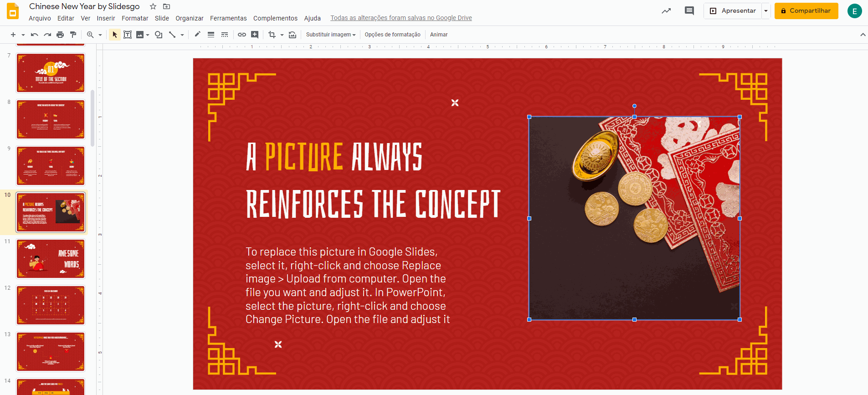Screen dimensions: 868x395
Task: Click the Google Slides home logo
Action: click(13, 11)
